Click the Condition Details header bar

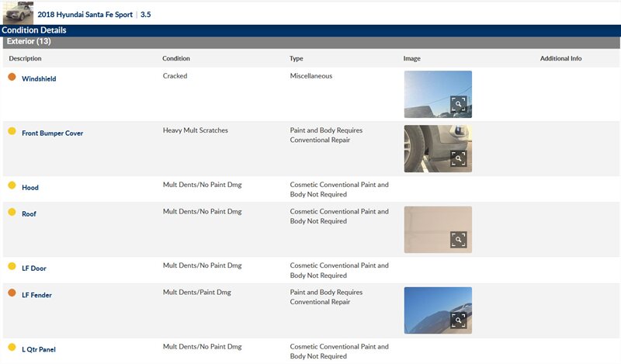pyautogui.click(x=34, y=30)
